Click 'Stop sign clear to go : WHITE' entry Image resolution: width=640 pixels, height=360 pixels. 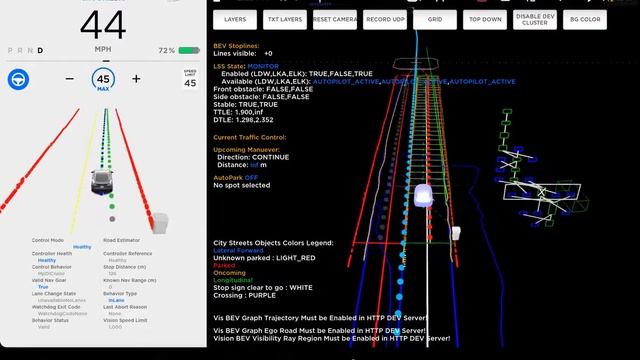262,288
